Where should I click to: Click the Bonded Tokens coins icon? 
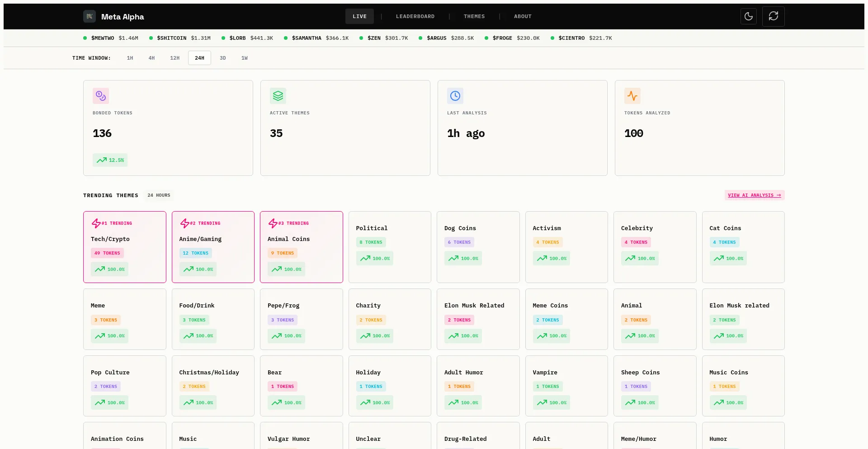tap(101, 96)
